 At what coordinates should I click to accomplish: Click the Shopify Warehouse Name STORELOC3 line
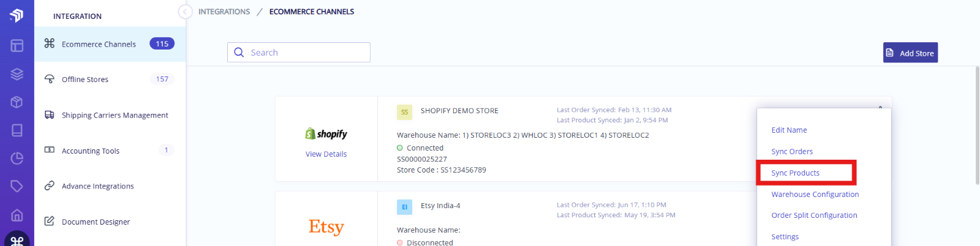[x=523, y=135]
